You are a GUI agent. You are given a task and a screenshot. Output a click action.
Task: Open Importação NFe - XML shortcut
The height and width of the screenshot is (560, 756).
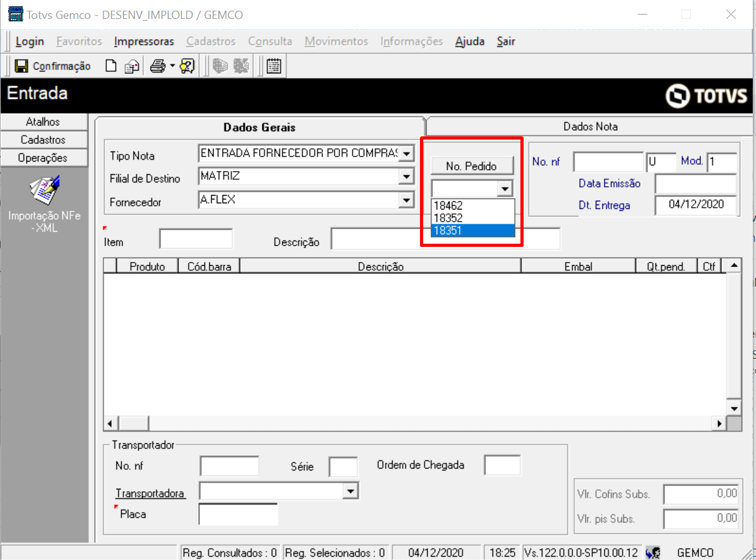[44, 196]
